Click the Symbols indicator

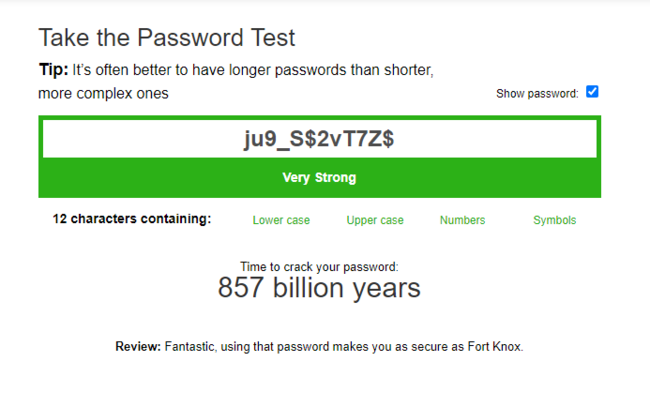pyautogui.click(x=554, y=220)
